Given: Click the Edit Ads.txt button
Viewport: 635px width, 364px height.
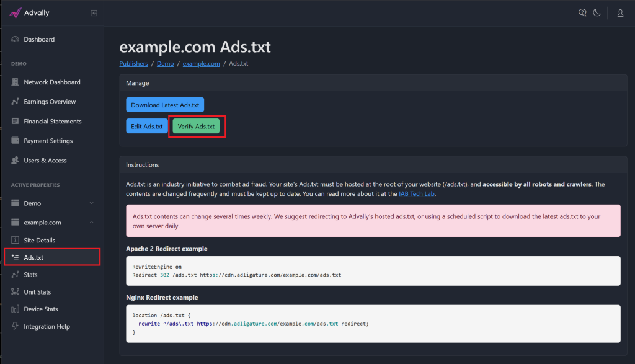Looking at the screenshot, I should point(146,127).
